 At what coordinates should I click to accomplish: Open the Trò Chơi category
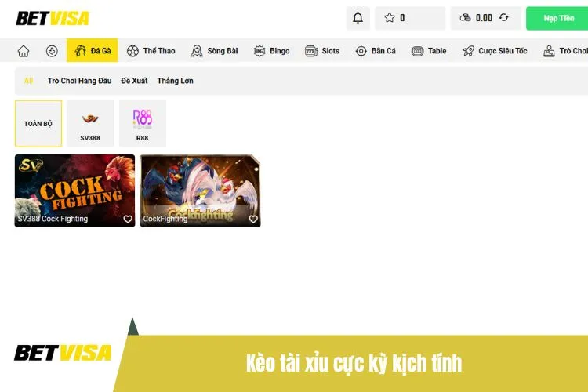tap(565, 51)
